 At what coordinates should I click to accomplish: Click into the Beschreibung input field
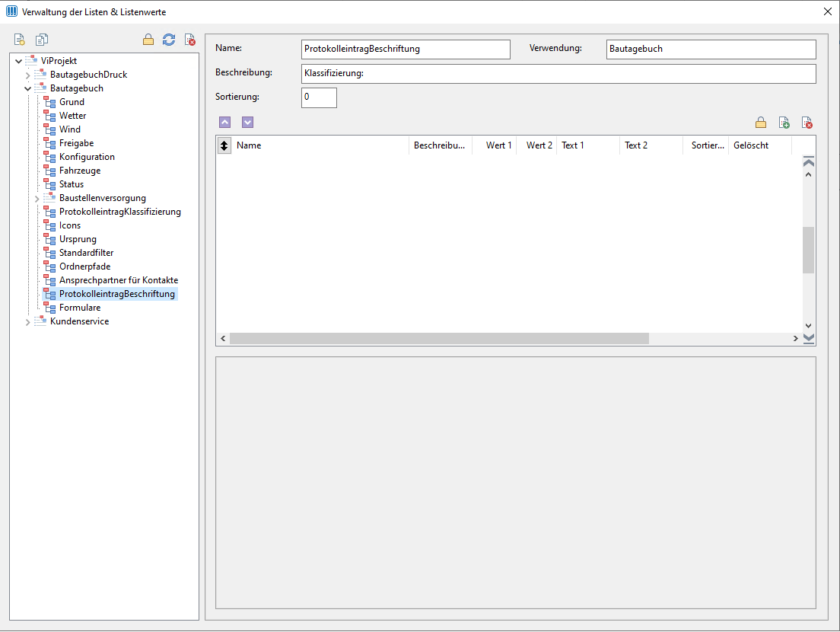tap(558, 73)
